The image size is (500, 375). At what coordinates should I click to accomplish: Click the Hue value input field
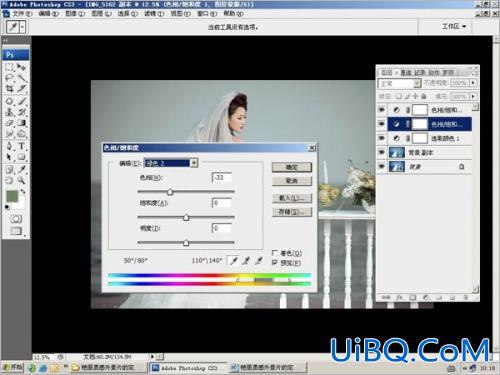pyautogui.click(x=222, y=177)
